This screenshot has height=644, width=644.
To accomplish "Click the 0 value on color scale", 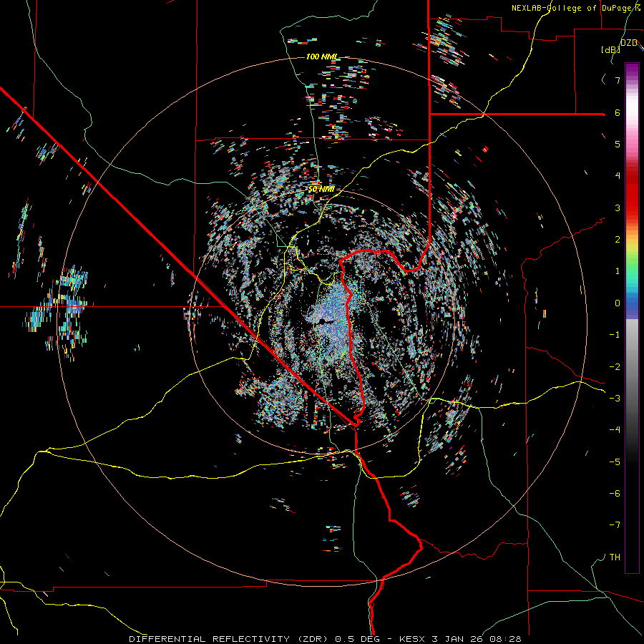I will pos(618,303).
